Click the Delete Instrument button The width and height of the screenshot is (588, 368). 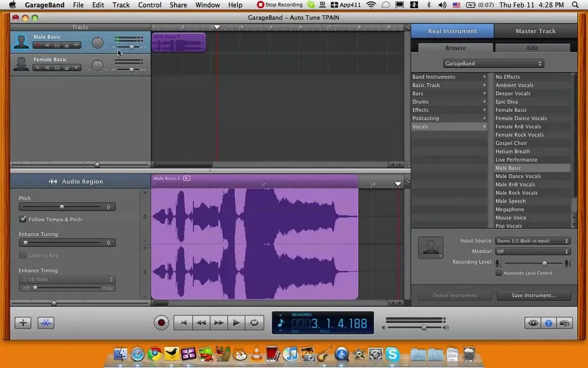point(455,295)
